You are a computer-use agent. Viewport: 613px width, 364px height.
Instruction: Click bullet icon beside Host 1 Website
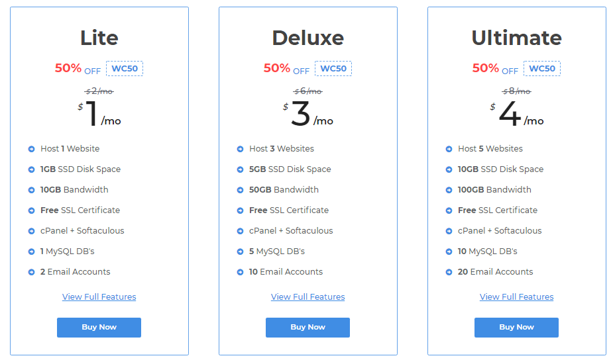(x=31, y=149)
